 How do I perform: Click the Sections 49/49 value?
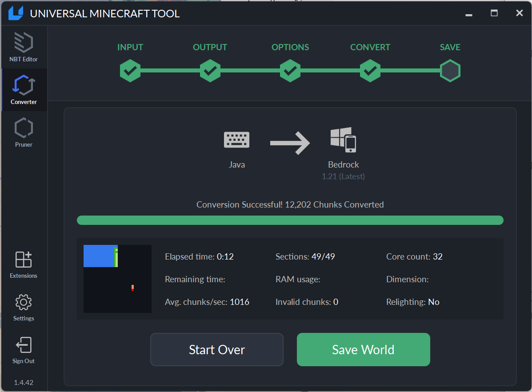click(x=323, y=256)
